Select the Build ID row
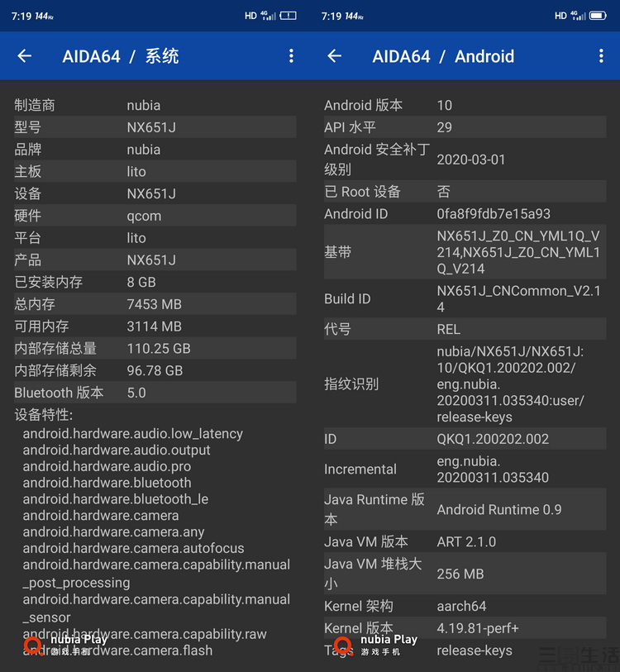This screenshot has height=672, width=620. 465,298
